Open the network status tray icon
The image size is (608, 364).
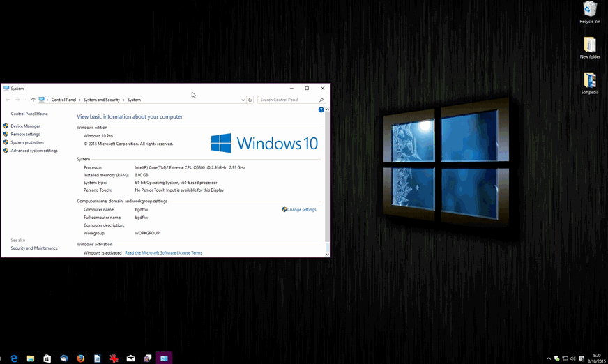pos(565,358)
